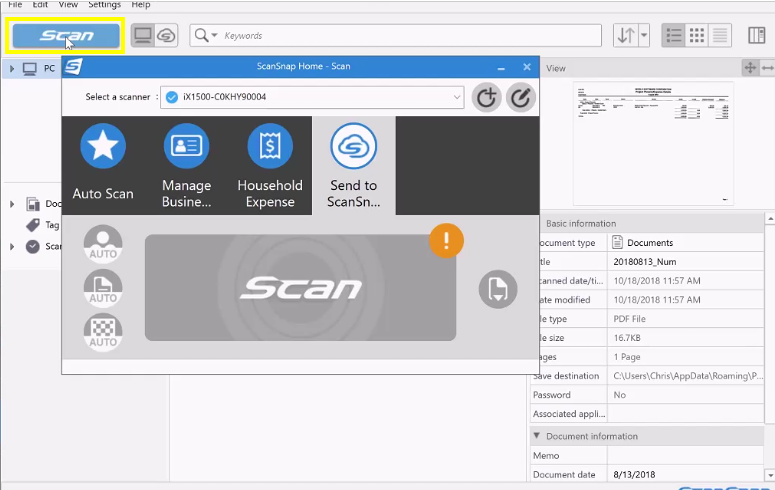
Task: Switch to detail lines view mode
Action: (720, 36)
